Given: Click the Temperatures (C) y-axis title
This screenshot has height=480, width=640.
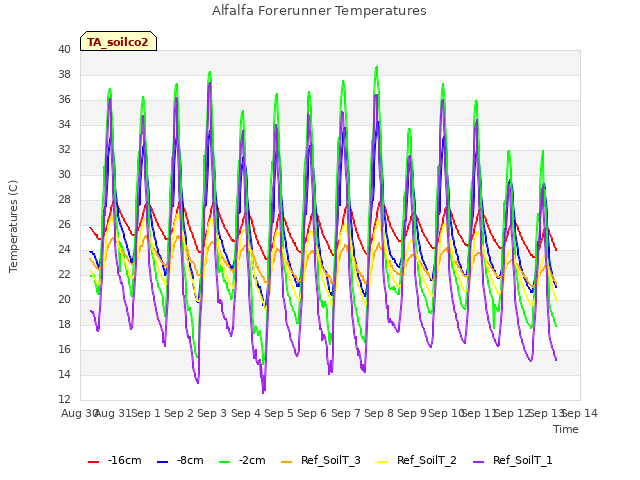Looking at the screenshot, I should point(13,226).
